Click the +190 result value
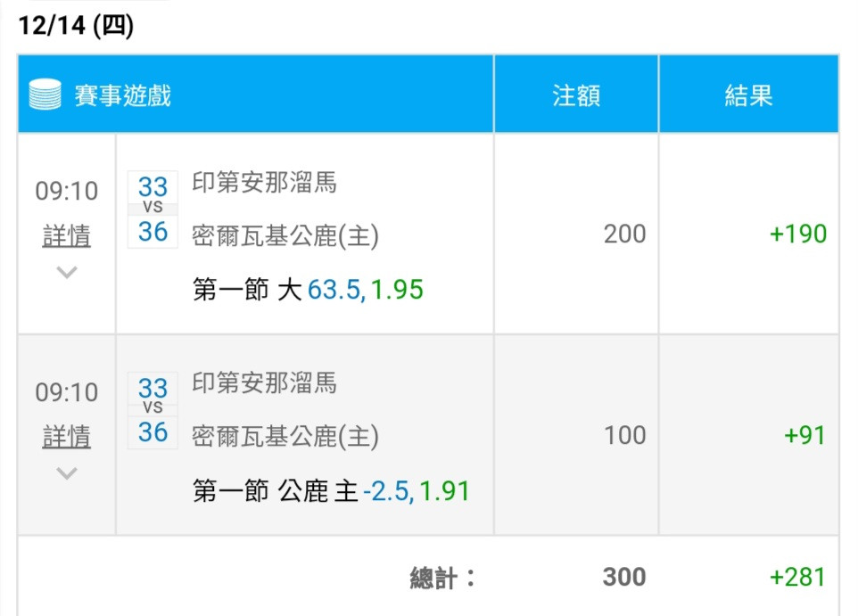Image resolution: width=858 pixels, height=616 pixels. [x=798, y=234]
